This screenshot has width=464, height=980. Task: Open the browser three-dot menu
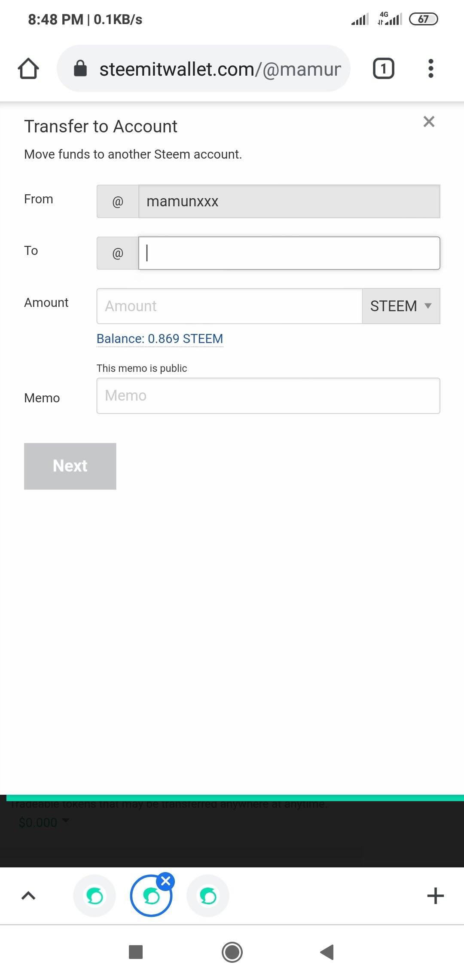[430, 69]
